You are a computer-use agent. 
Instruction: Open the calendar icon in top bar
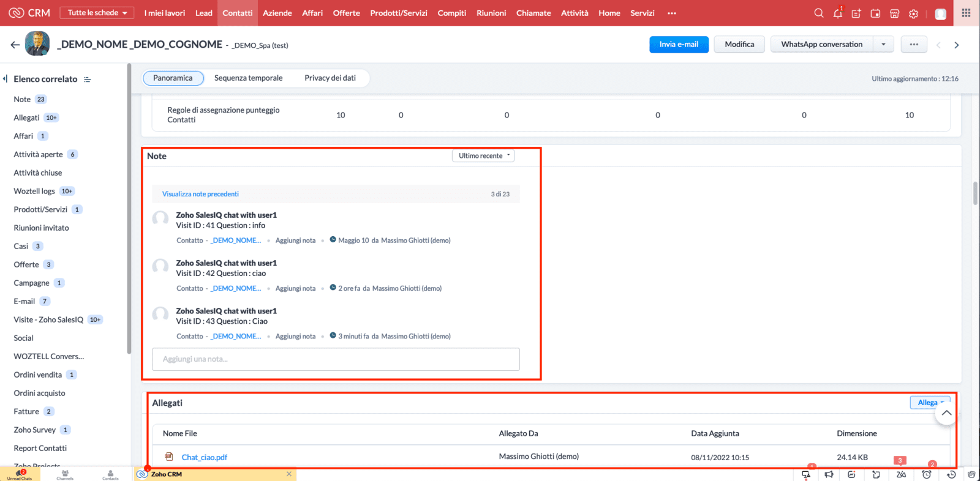(x=875, y=13)
